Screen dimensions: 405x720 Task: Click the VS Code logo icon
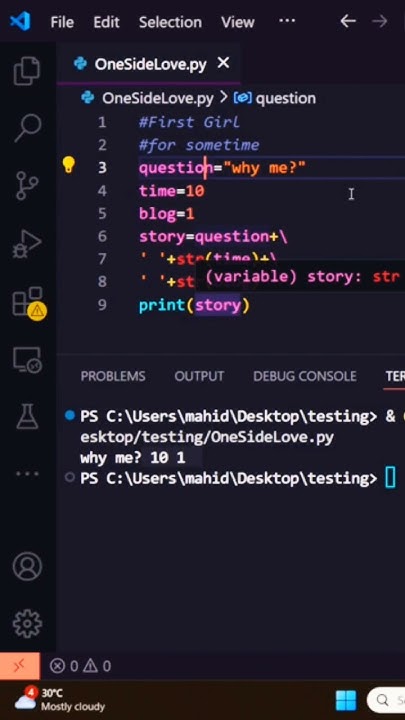point(20,21)
